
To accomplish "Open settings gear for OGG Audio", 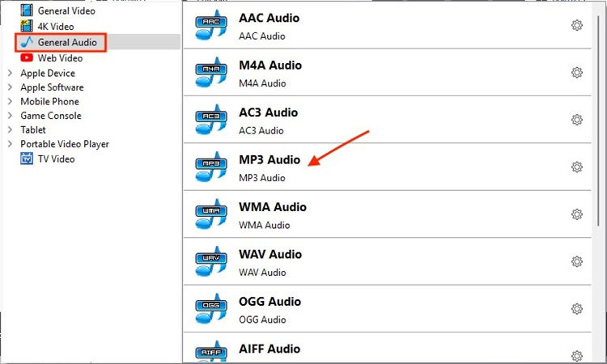I will tap(577, 308).
